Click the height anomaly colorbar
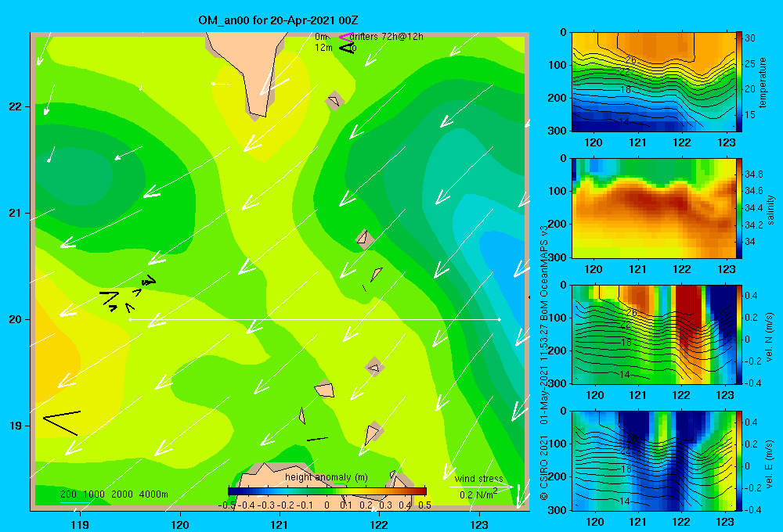Viewport: 783px width, 532px height. (327, 491)
